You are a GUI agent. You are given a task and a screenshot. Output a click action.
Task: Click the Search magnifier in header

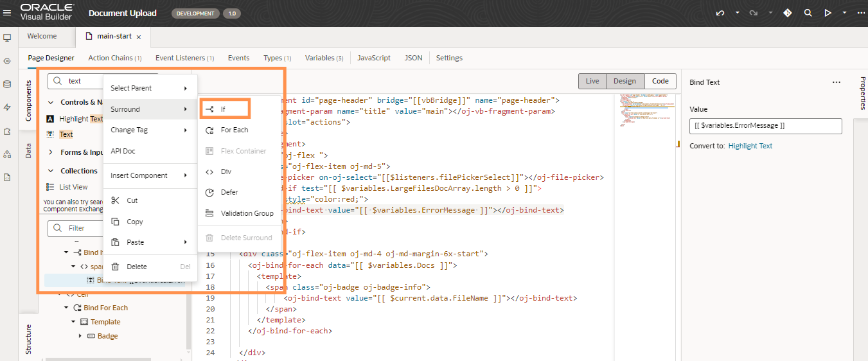(x=808, y=13)
